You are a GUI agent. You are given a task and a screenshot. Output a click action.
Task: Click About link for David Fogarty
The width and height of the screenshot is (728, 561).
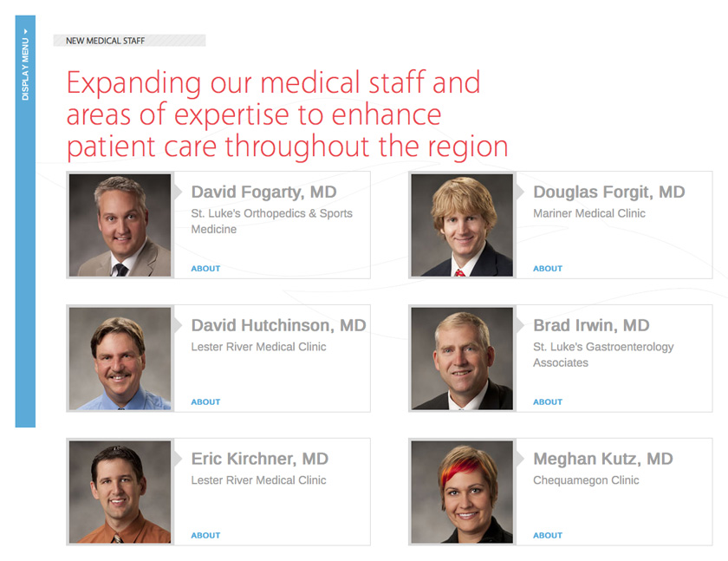(205, 269)
